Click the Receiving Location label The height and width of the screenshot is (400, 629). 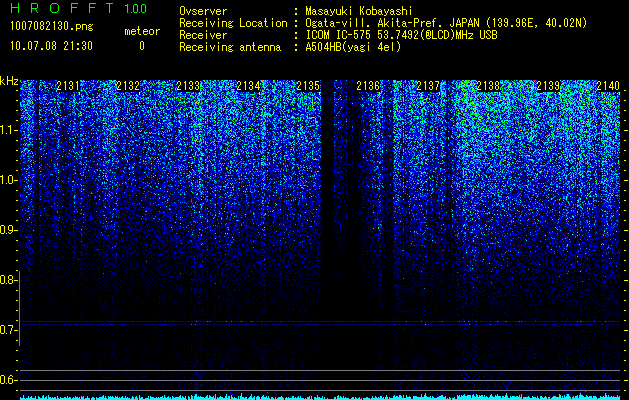[233, 23]
